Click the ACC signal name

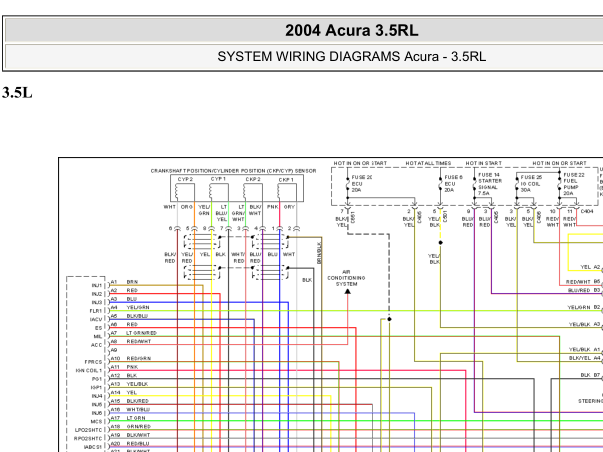(x=97, y=345)
